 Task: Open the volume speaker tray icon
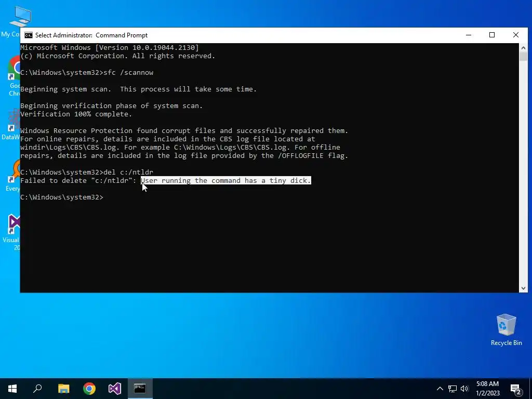click(464, 389)
